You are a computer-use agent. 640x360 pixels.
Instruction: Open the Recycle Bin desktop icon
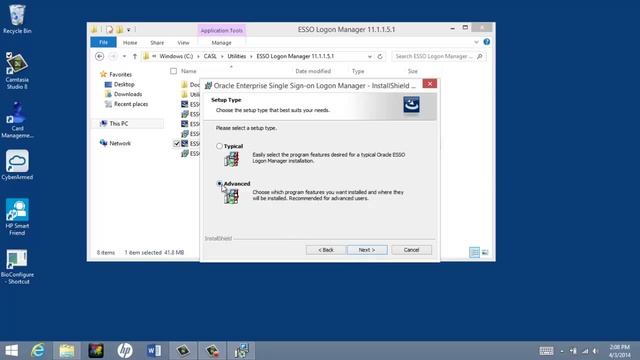tap(17, 19)
